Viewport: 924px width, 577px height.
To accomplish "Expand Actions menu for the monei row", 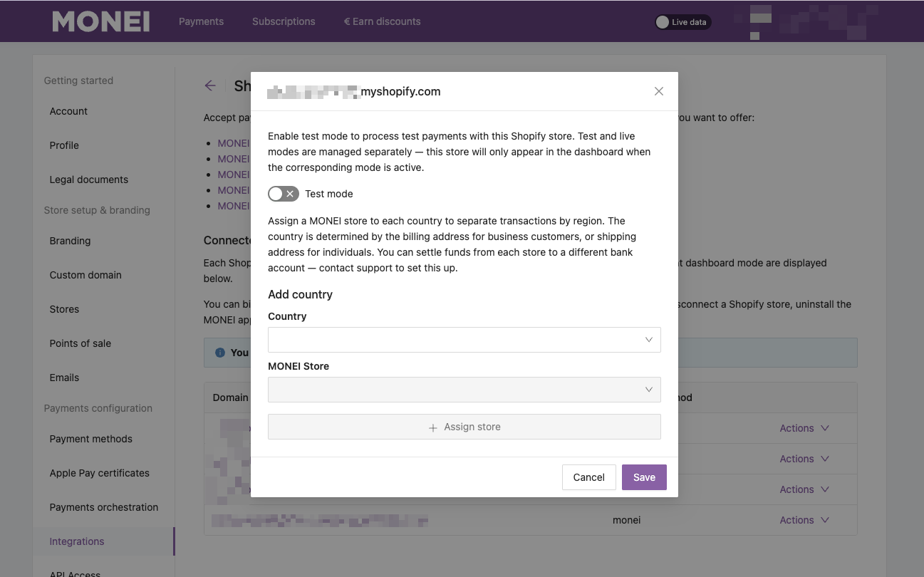I will coord(804,520).
